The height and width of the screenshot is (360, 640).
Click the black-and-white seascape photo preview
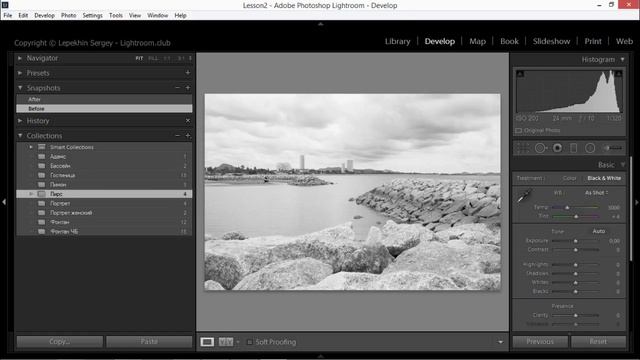pos(352,192)
